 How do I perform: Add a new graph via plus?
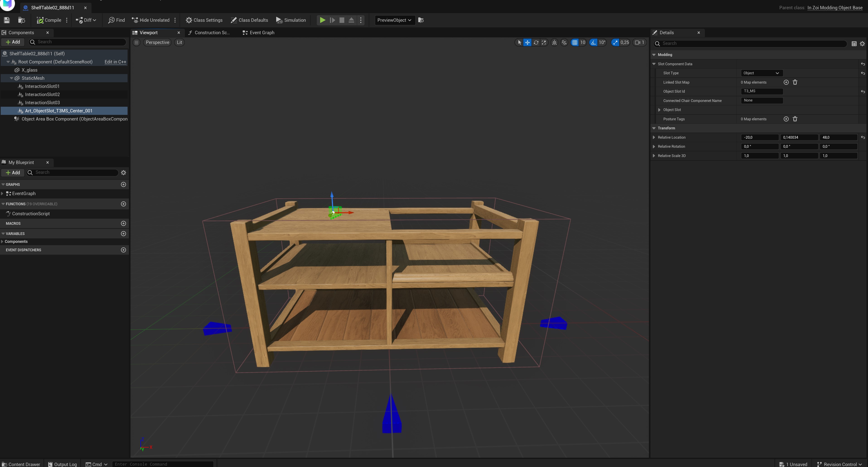click(x=123, y=185)
